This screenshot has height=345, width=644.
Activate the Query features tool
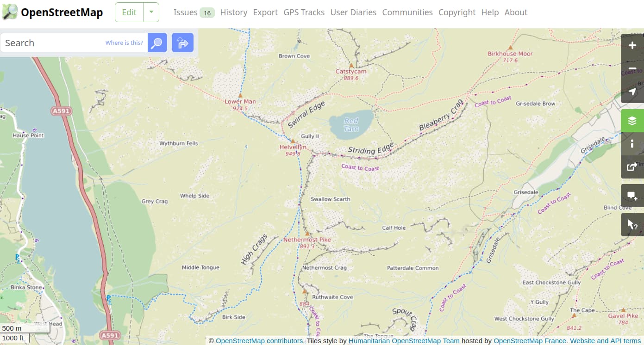[632, 225]
